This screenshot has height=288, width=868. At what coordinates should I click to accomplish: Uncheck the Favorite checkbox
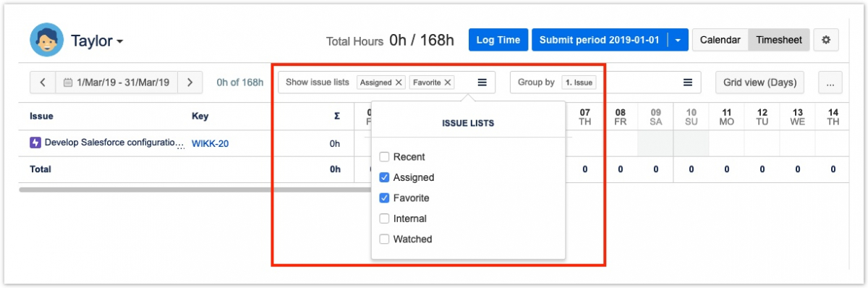(385, 198)
